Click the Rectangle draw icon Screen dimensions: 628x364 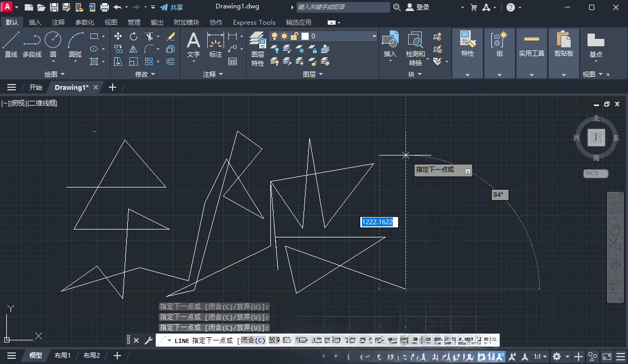[94, 36]
